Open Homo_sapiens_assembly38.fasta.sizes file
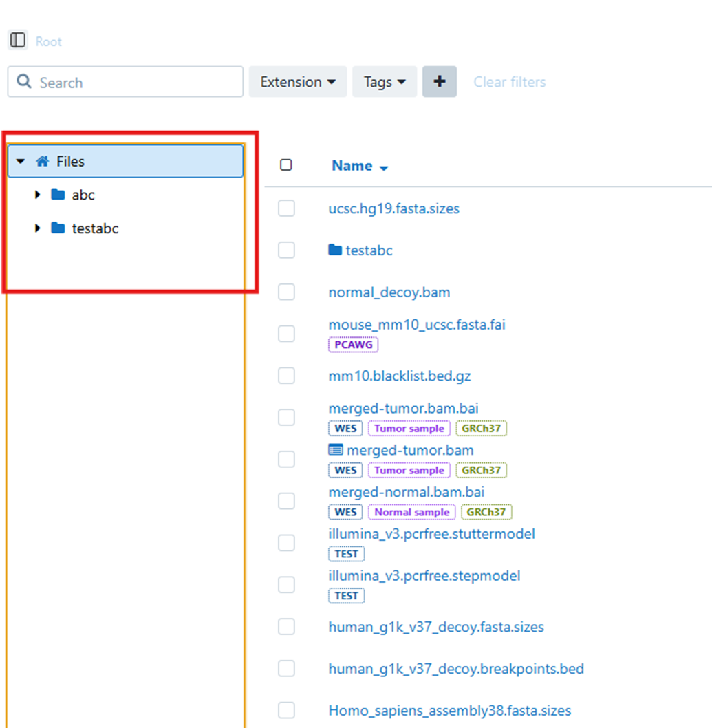 (449, 710)
